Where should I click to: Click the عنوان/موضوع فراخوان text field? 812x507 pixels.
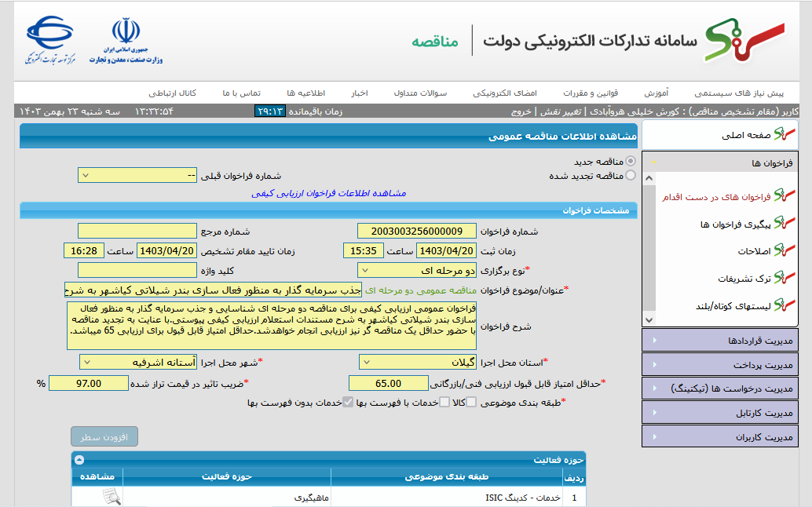213,290
